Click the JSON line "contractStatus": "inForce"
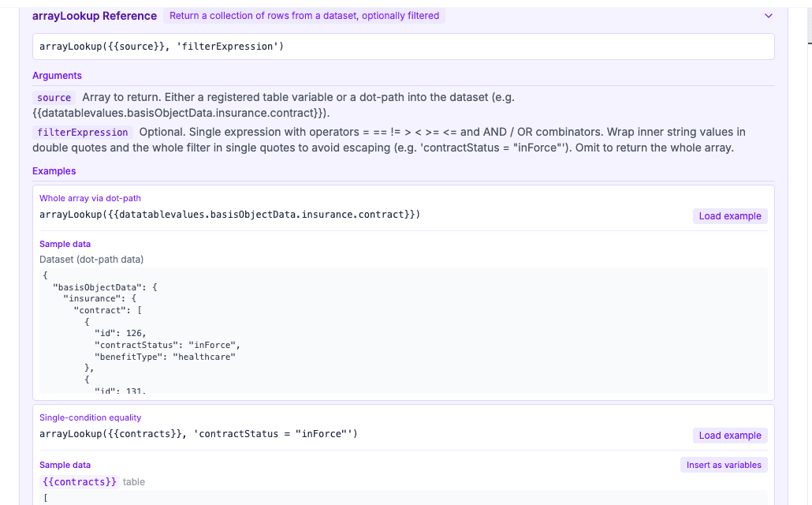812x505 pixels. pyautogui.click(x=167, y=345)
